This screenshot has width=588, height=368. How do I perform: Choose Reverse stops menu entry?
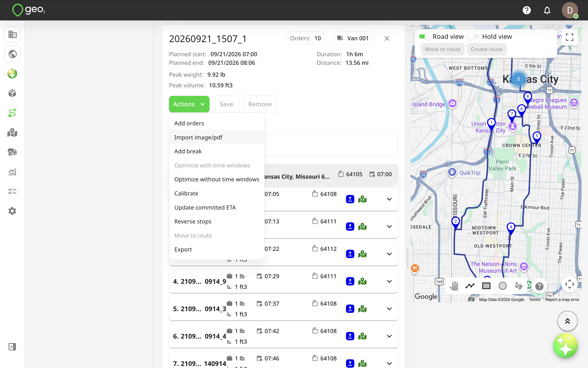click(216, 221)
